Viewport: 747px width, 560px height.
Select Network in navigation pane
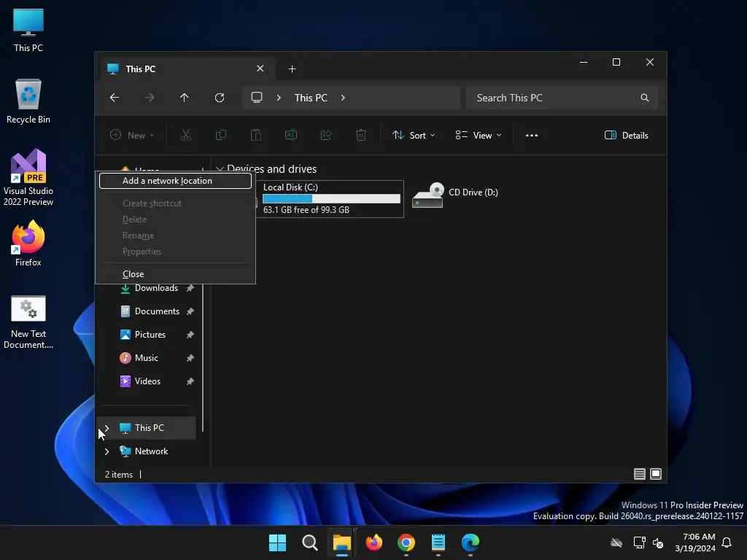[x=151, y=451]
